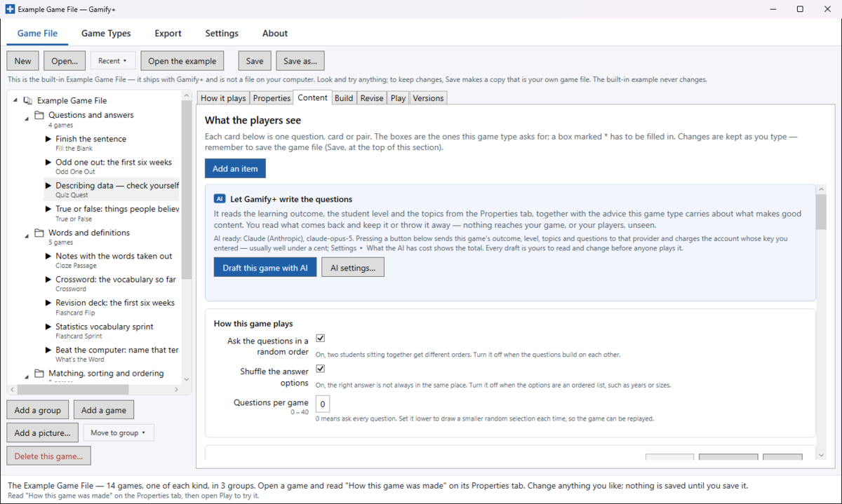Screen dimensions: 842x504
Task: Click the blue AI badge icon
Action: tap(220, 199)
